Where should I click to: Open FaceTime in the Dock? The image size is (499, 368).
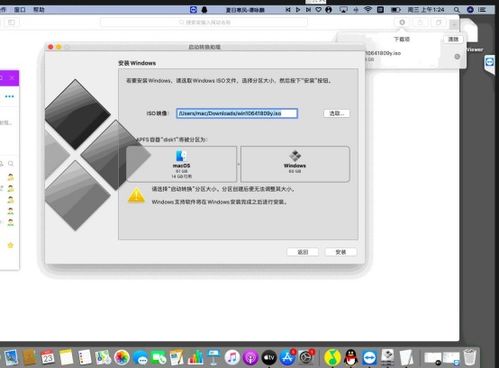159,358
